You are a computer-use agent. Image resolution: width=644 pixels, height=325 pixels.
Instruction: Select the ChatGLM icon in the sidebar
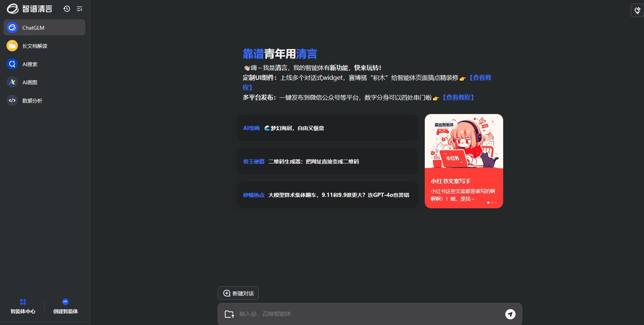tap(12, 27)
